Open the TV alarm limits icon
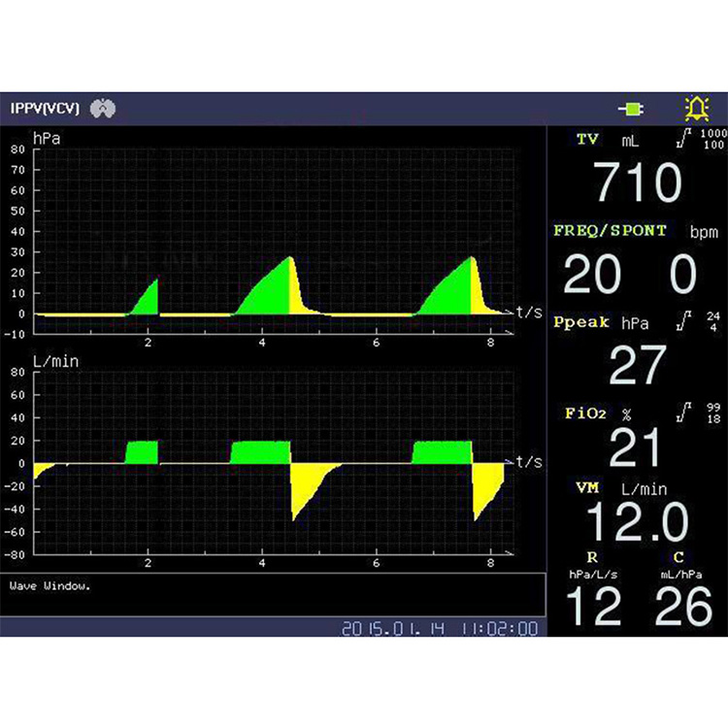Screen dimensions: 728x728 click(x=686, y=139)
